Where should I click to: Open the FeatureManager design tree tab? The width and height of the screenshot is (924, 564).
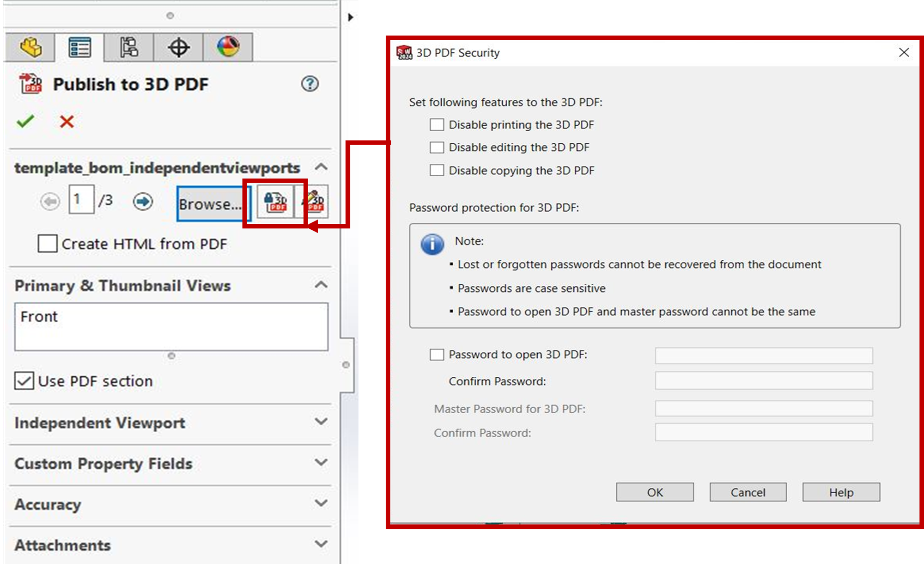point(31,47)
